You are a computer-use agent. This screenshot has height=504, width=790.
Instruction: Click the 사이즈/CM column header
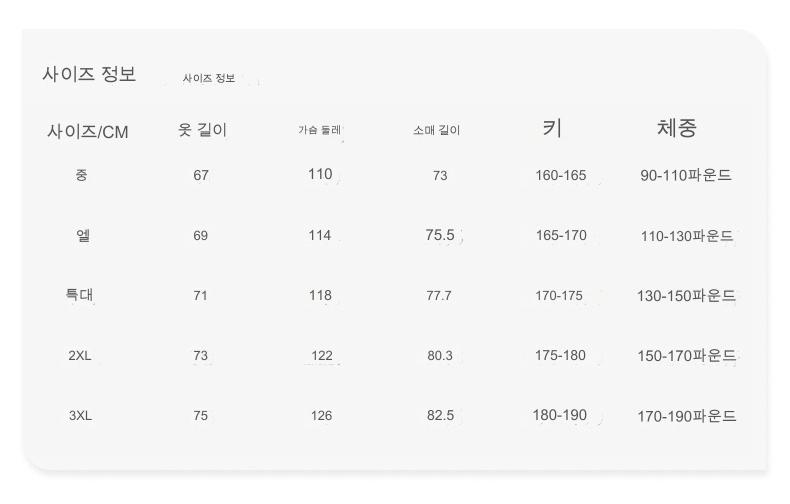point(88,132)
